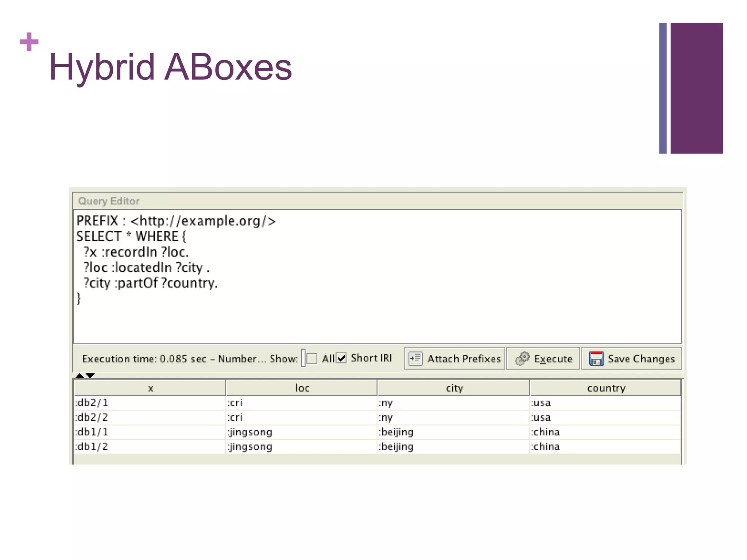Uncheck the Short IRI checkbox
Image resolution: width=747 pixels, height=560 pixels.
coord(341,358)
